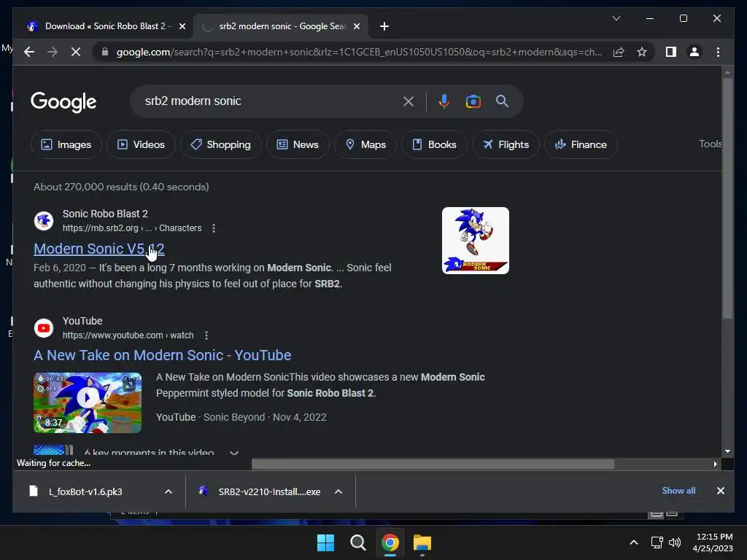Submit search with the magnifying glass
This screenshot has height=560, width=747.
point(502,101)
